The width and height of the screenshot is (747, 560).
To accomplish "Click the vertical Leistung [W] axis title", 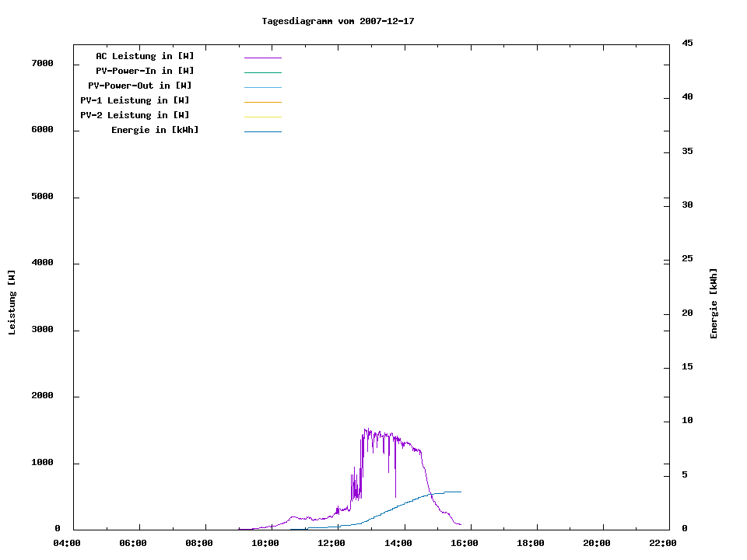I will point(12,303).
